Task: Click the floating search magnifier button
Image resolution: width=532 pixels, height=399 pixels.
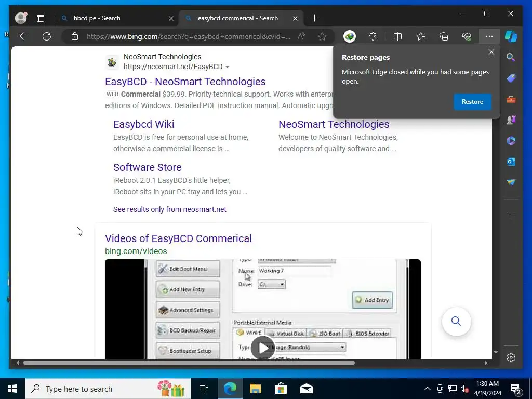Action: click(x=456, y=321)
